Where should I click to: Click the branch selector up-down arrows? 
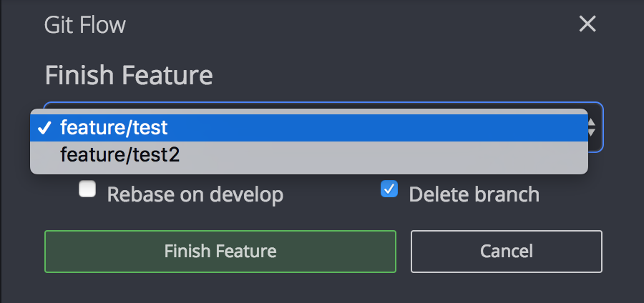click(592, 128)
